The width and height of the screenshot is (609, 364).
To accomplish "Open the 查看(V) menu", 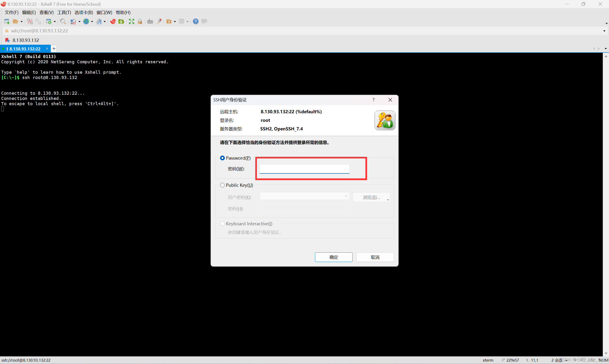I will coord(47,12).
